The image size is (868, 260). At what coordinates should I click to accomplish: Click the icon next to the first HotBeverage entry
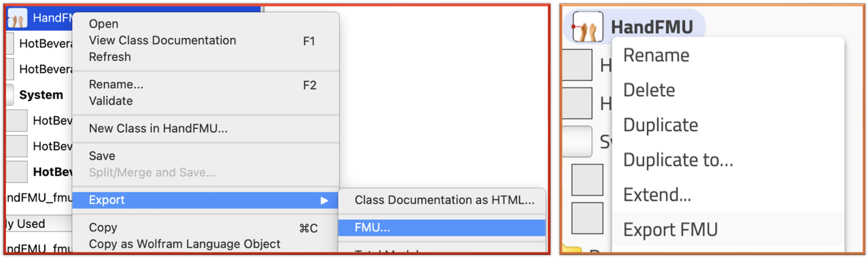[x=10, y=43]
